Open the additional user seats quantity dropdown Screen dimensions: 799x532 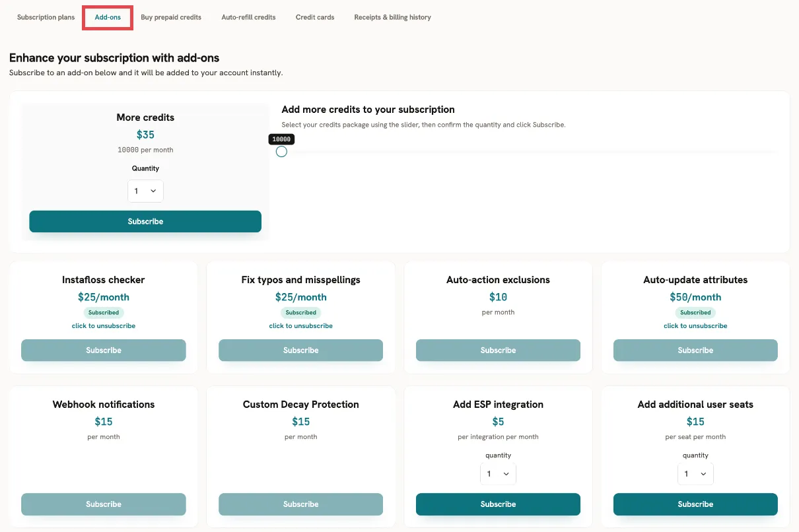pos(695,474)
